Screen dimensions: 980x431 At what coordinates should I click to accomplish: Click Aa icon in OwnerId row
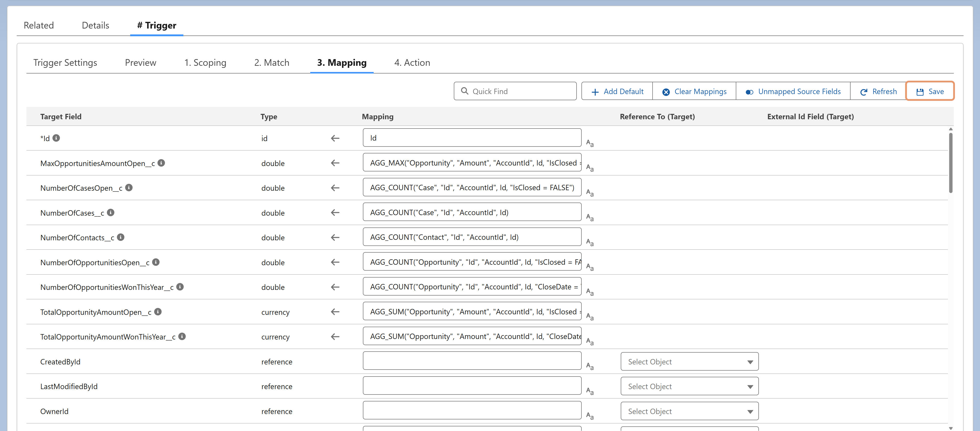pos(590,416)
